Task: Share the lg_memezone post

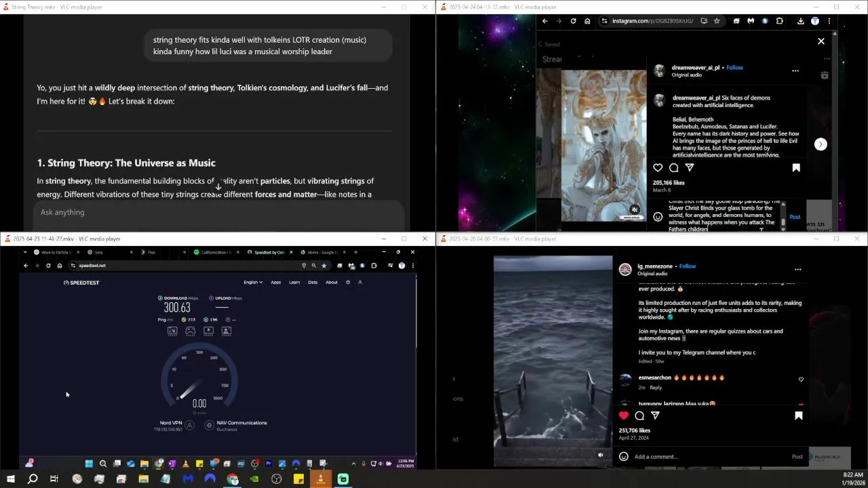Action: [x=655, y=415]
